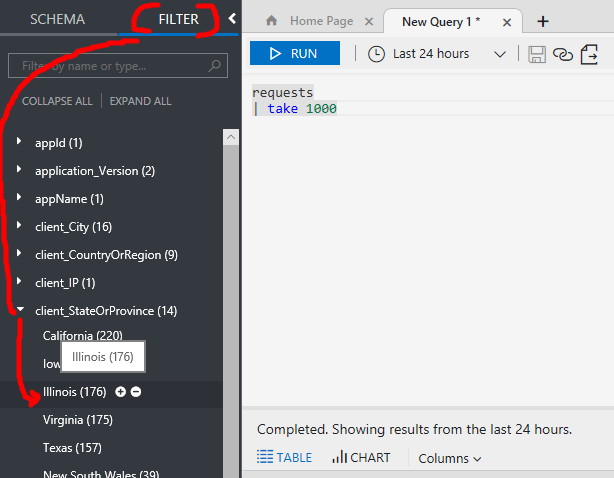Run the query
Image resolution: width=614 pixels, height=478 pixels.
[295, 53]
